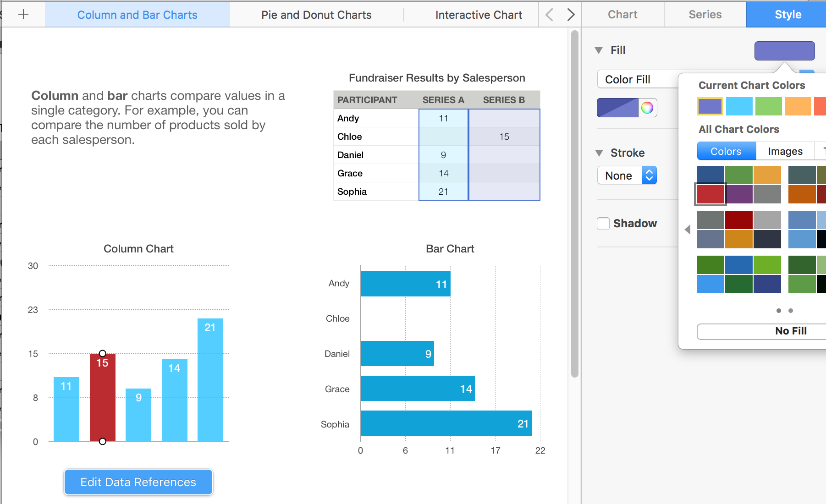This screenshot has height=504, width=826.
Task: Select the red column labeled 15
Action: (103, 398)
